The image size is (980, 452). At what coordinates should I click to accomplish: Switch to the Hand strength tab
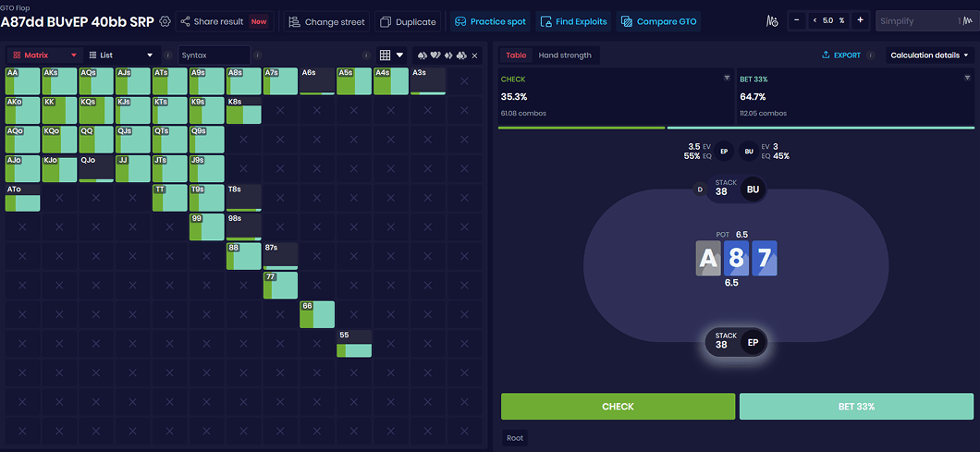click(564, 55)
